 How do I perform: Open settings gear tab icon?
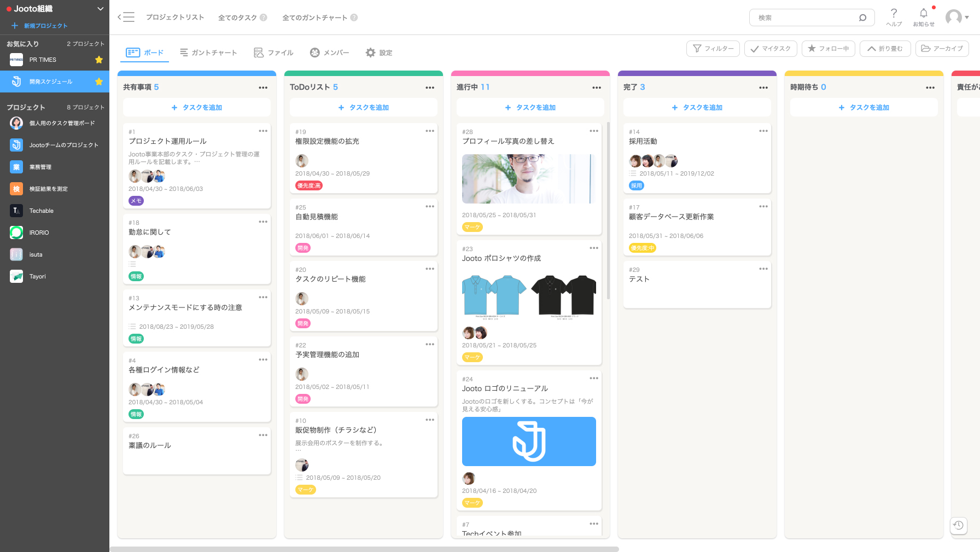tap(370, 53)
